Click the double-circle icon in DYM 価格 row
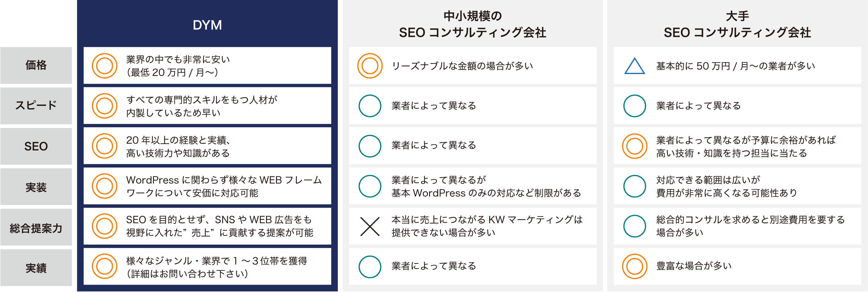868x292 pixels. pyautogui.click(x=104, y=65)
